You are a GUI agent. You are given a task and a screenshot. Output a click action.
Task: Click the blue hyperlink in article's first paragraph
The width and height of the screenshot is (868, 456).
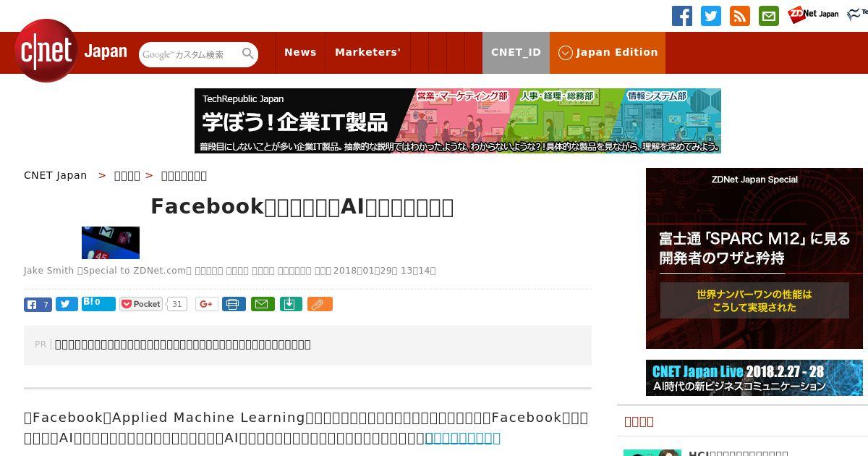point(462,438)
